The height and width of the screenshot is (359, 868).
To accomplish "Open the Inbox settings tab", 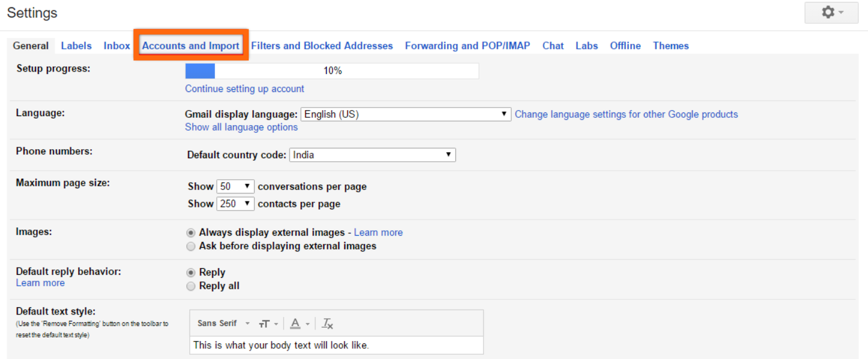I will [117, 46].
